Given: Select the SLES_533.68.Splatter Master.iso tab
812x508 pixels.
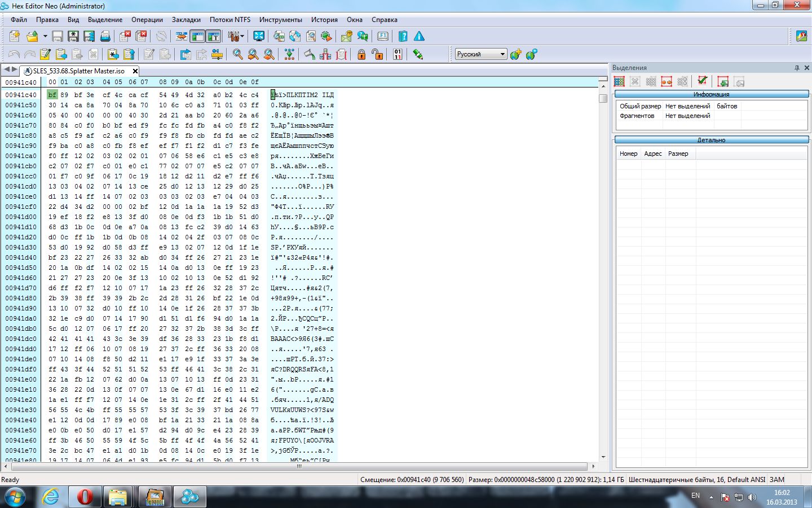Looking at the screenshot, I should [78, 71].
